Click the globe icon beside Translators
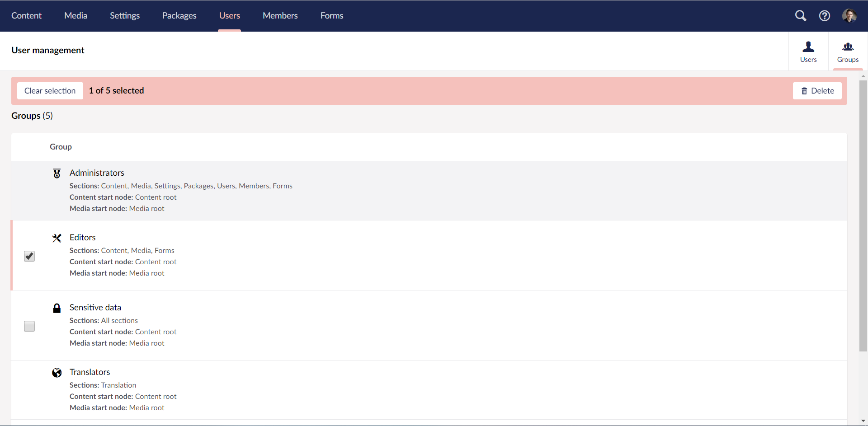 (57, 373)
